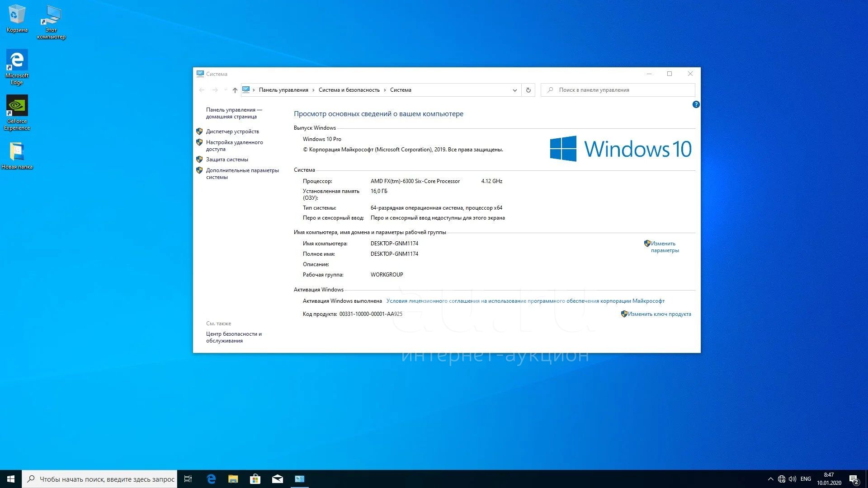Open recent locations dropdown arrow
This screenshot has height=488, width=868.
(x=226, y=90)
